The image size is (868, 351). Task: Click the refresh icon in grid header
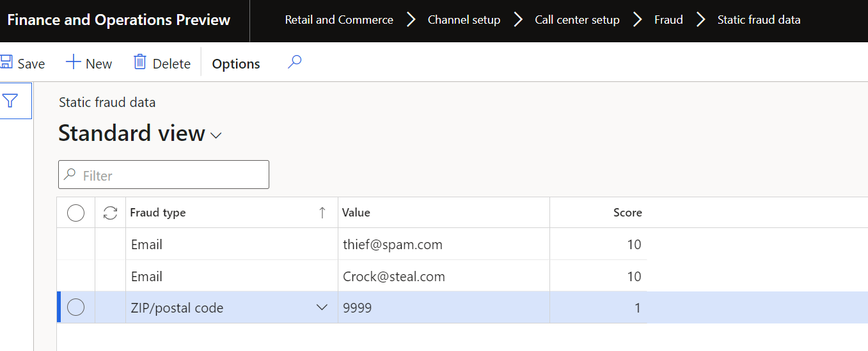tap(110, 213)
